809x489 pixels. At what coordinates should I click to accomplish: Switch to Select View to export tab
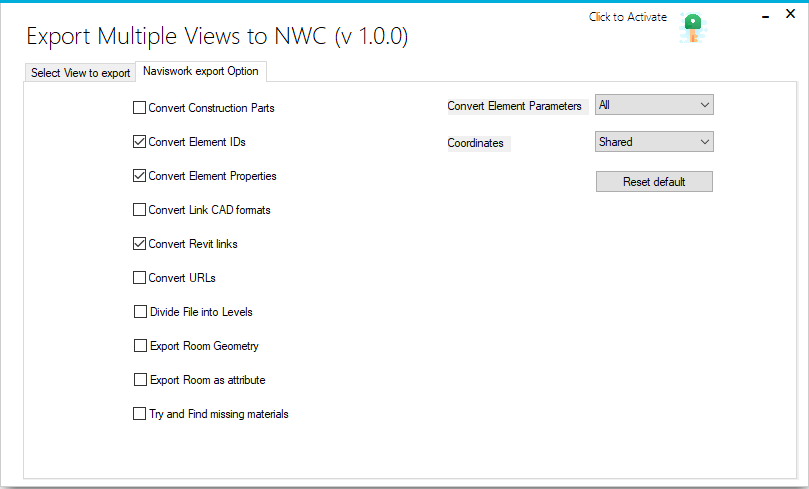pyautogui.click(x=80, y=73)
